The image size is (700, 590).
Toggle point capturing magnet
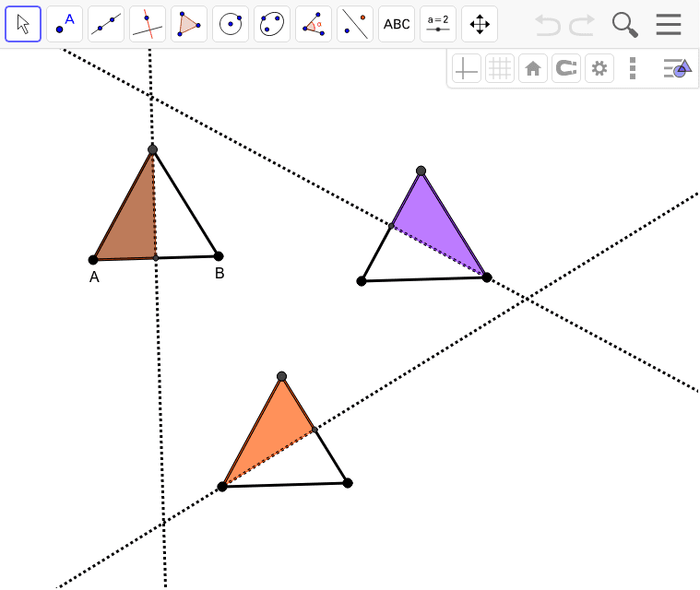point(566,69)
